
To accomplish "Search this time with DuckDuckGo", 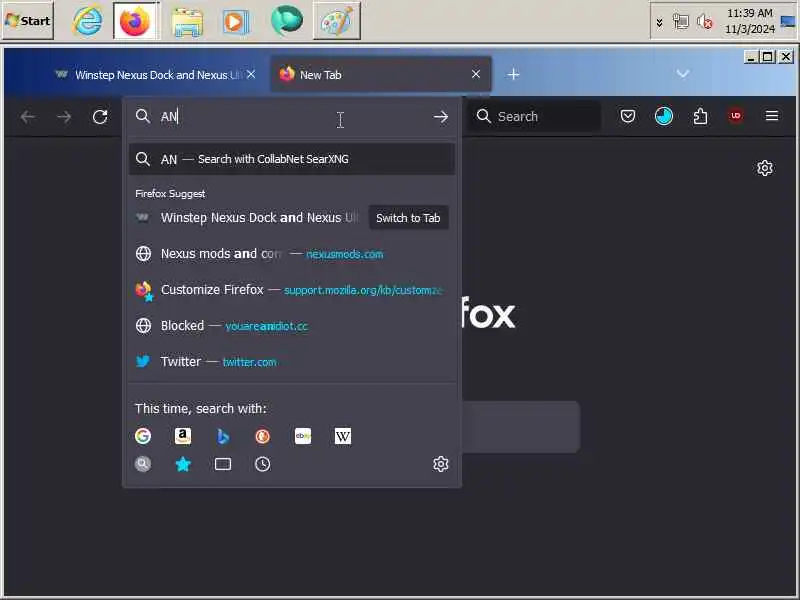I will tap(262, 436).
